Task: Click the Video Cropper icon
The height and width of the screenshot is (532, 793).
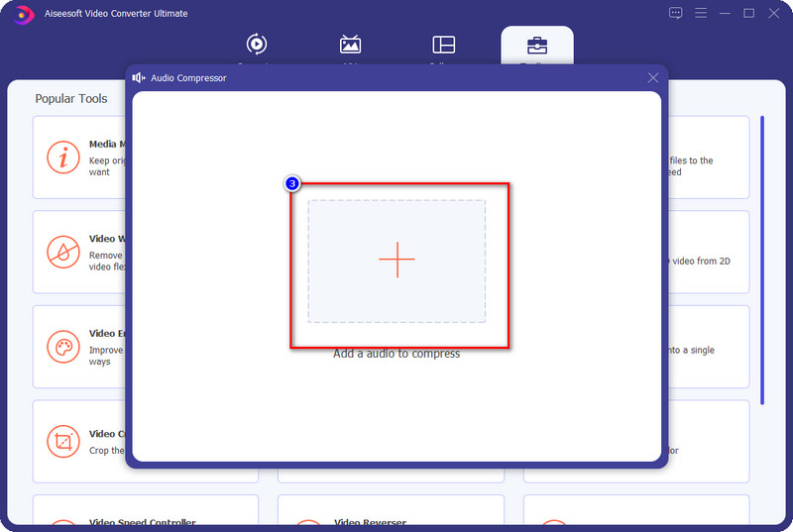Action: click(x=63, y=441)
